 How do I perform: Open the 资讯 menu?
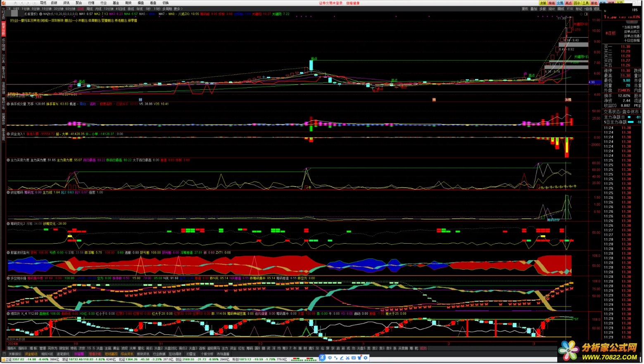click(x=66, y=3)
